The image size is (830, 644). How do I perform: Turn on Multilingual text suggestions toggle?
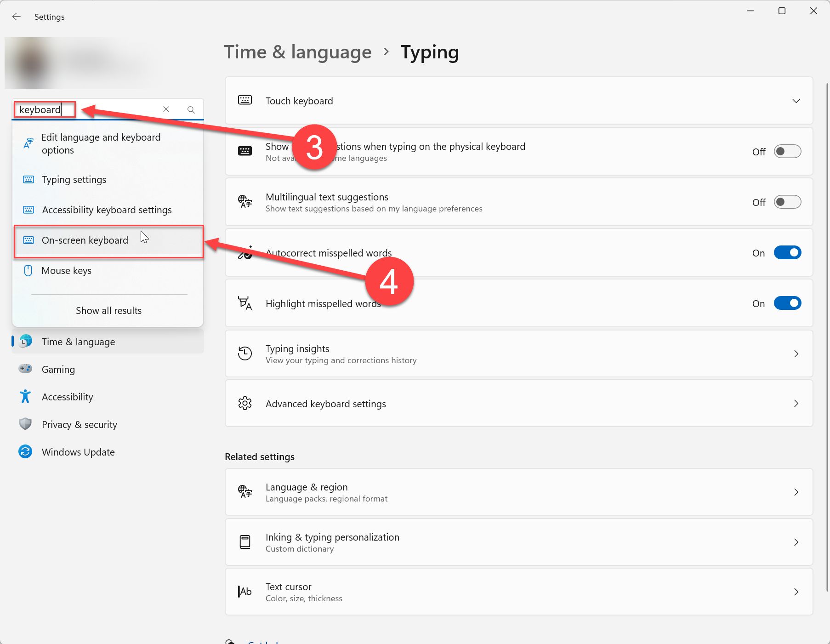pos(787,202)
